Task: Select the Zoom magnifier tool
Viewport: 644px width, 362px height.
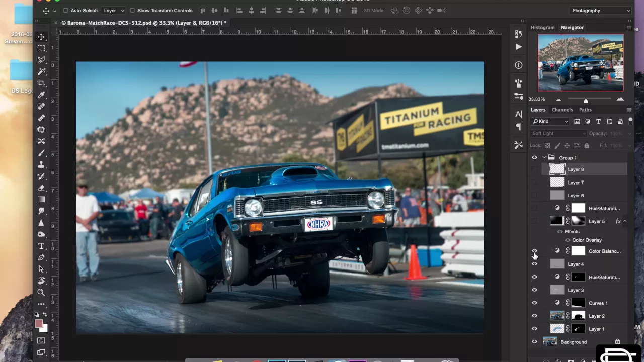Action: pyautogui.click(x=41, y=292)
